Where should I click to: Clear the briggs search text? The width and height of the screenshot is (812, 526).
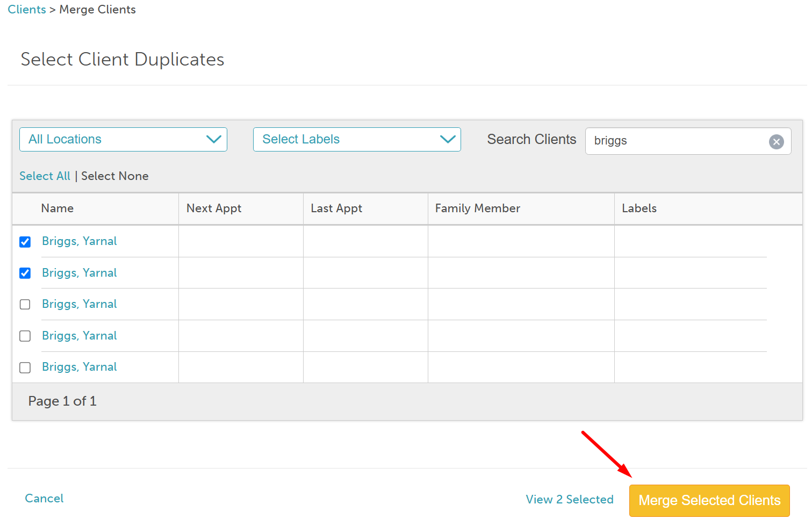pos(776,141)
